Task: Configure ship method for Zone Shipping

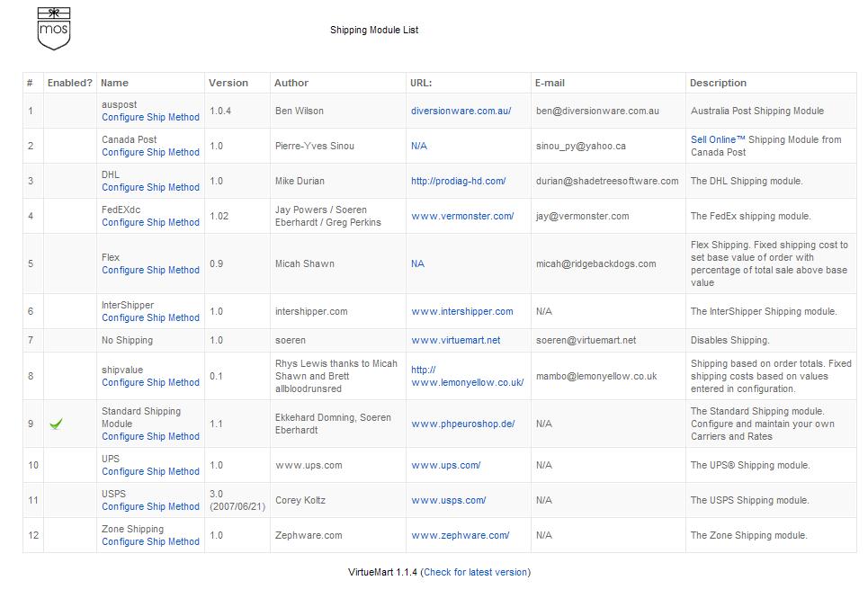Action: [150, 542]
